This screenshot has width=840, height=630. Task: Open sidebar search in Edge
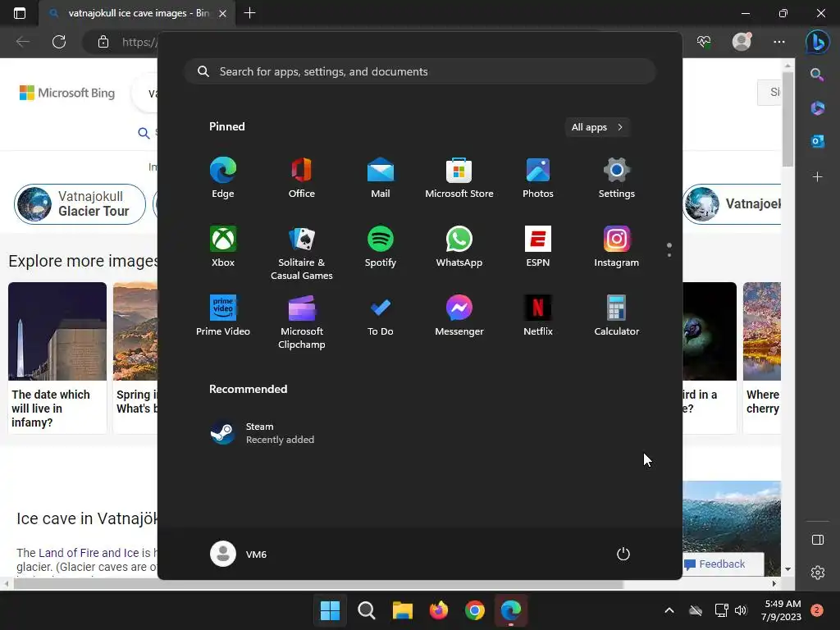click(x=817, y=75)
